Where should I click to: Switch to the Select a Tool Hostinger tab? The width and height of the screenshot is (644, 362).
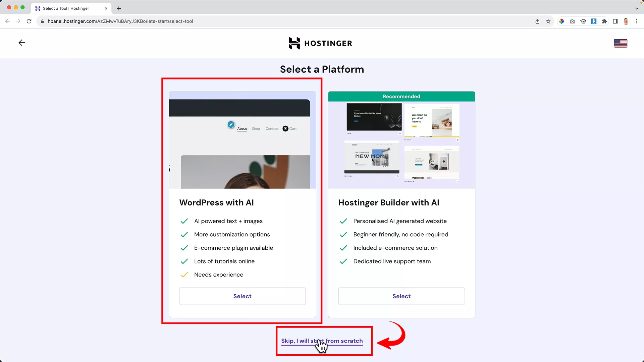click(67, 8)
